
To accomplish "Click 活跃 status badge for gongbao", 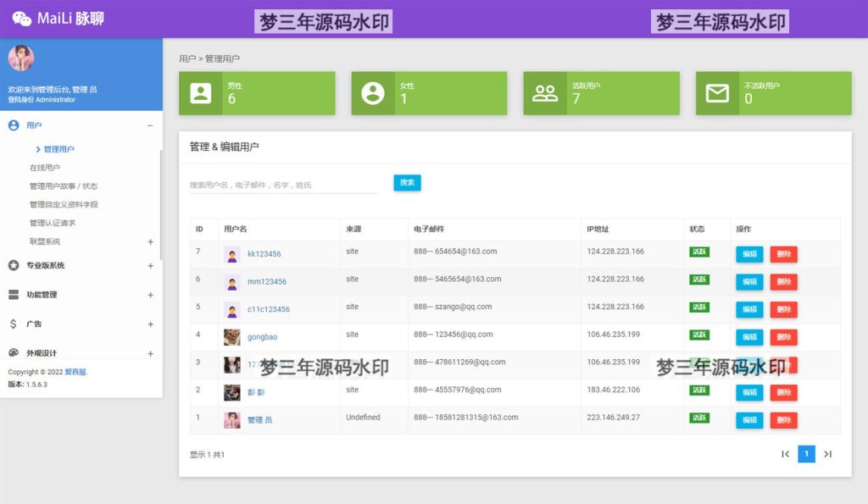I will (x=699, y=335).
